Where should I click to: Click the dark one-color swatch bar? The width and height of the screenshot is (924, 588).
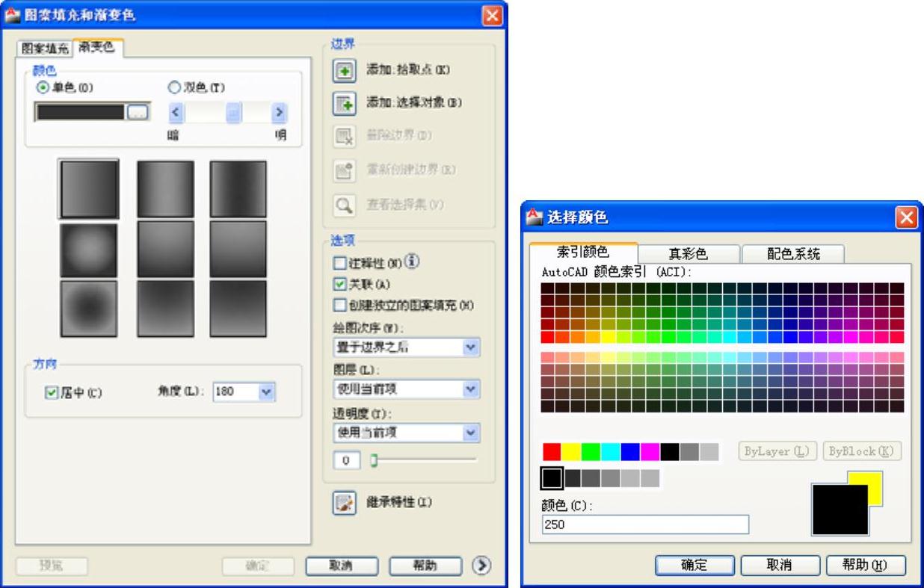tap(81, 112)
